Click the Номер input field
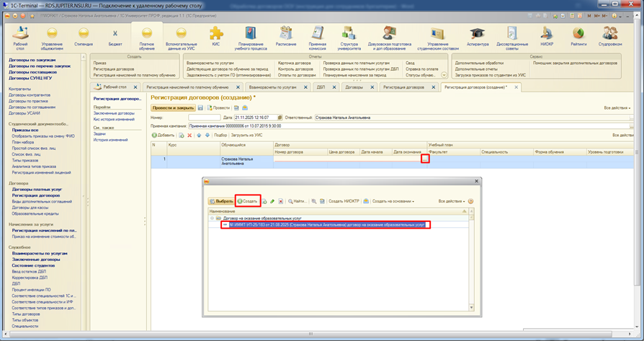The height and width of the screenshot is (341, 644). (x=204, y=117)
